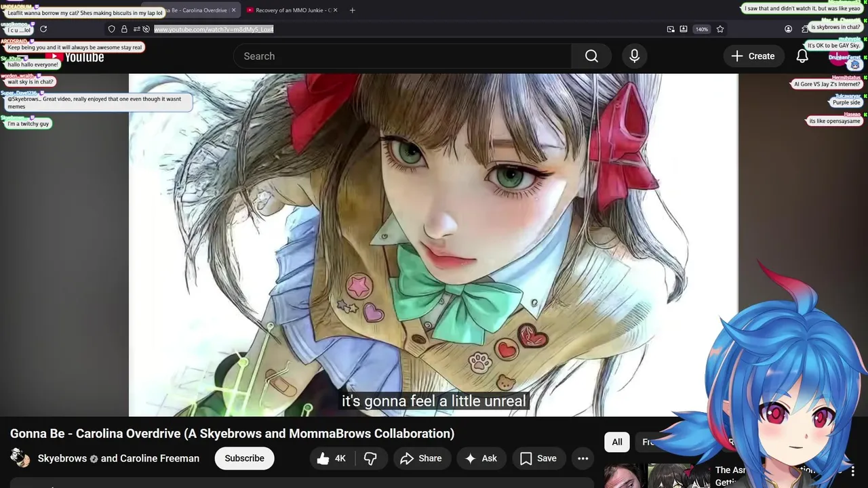
Task: Focus the YouTube Search field
Action: pyautogui.click(x=402, y=56)
